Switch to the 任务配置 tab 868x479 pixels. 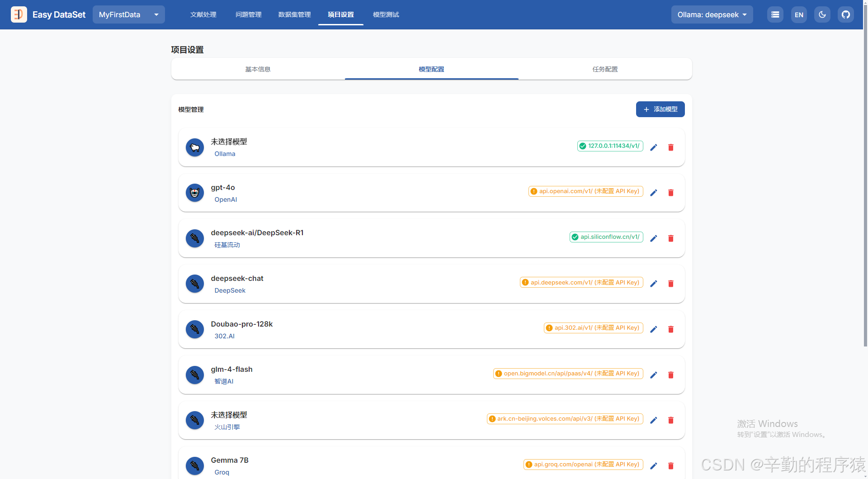(x=605, y=69)
